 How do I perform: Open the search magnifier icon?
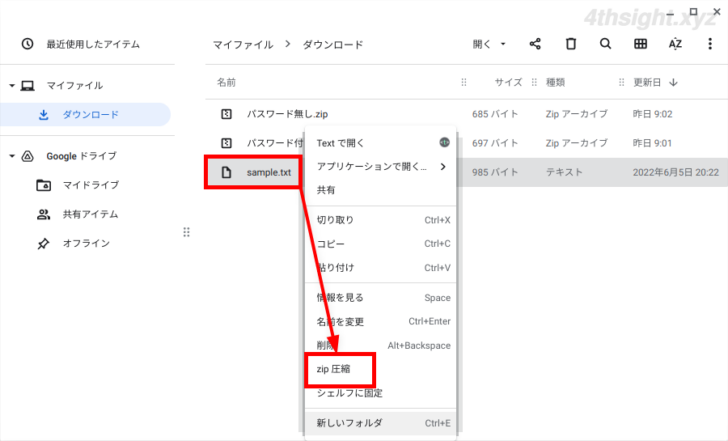tap(605, 44)
